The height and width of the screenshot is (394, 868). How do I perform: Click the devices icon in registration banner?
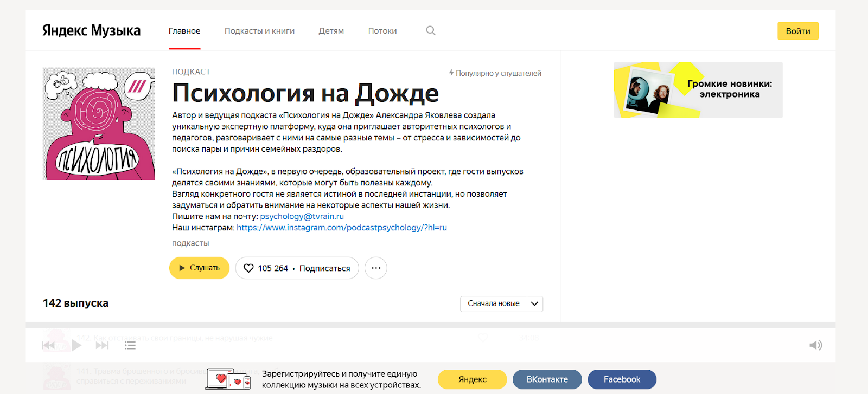tap(228, 379)
